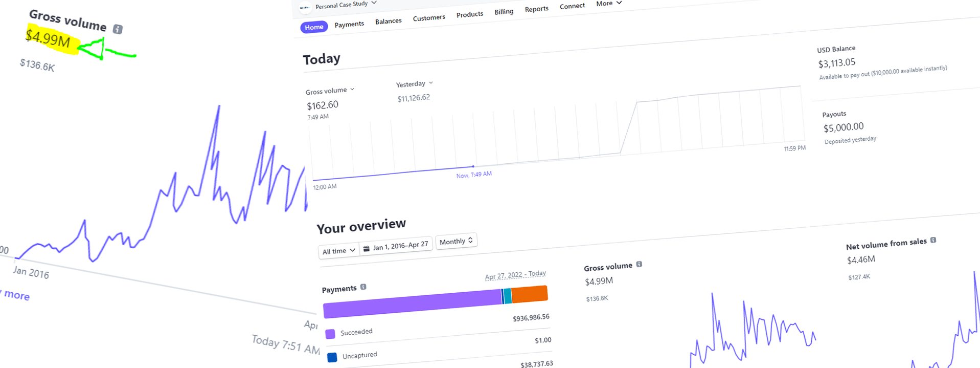The image size is (980, 368).
Task: Click info icon by overview Gross volume $4.99M
Action: click(x=639, y=264)
